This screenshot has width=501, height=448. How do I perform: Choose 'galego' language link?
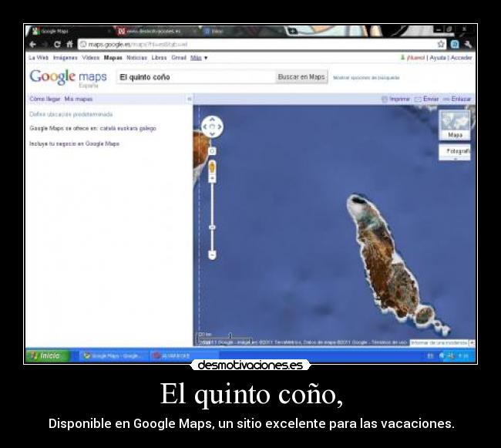(148, 129)
